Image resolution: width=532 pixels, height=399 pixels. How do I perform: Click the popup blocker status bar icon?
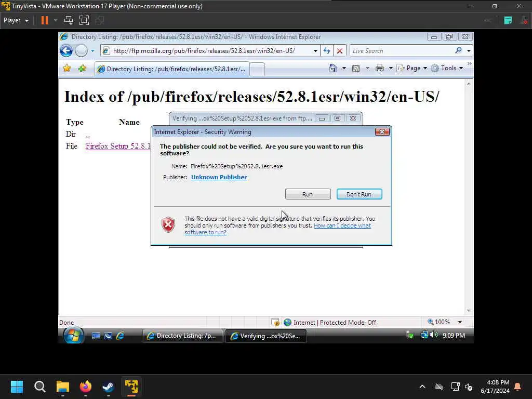coord(275,322)
